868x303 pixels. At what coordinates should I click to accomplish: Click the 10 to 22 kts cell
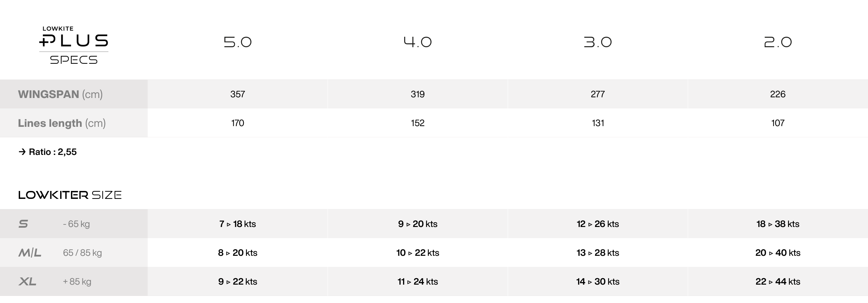(418, 253)
